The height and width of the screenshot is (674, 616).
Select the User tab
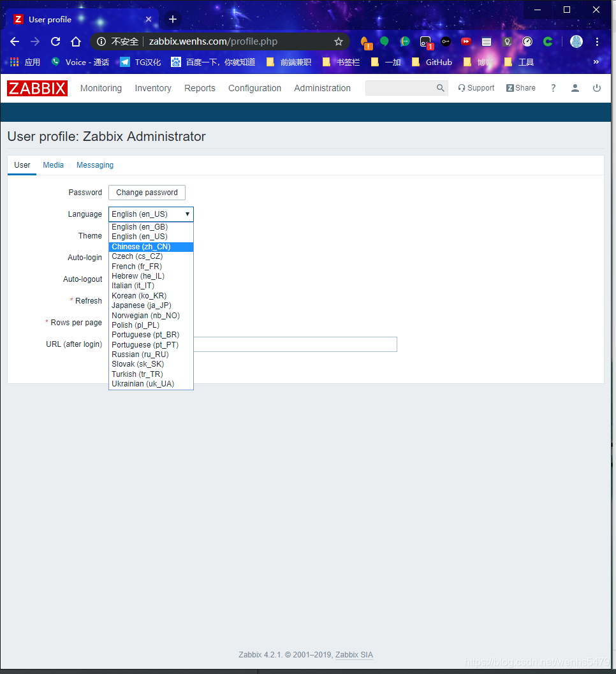coord(22,165)
